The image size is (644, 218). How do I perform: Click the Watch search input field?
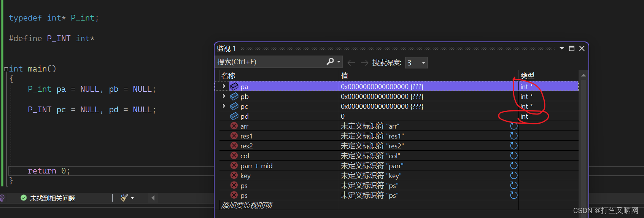coord(271,62)
